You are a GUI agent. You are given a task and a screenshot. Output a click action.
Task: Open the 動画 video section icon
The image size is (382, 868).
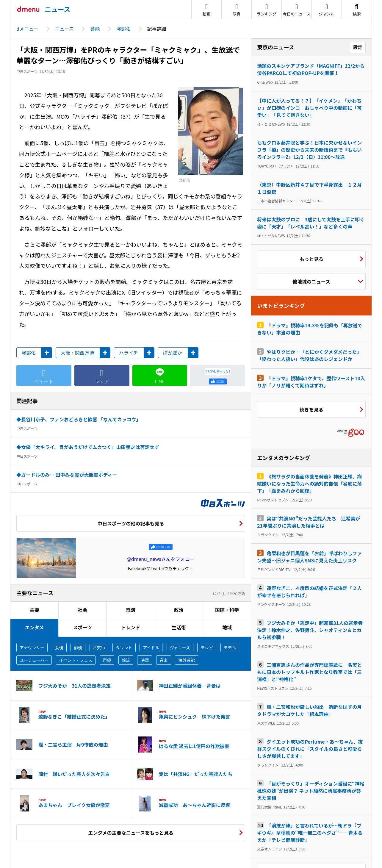coord(206,10)
